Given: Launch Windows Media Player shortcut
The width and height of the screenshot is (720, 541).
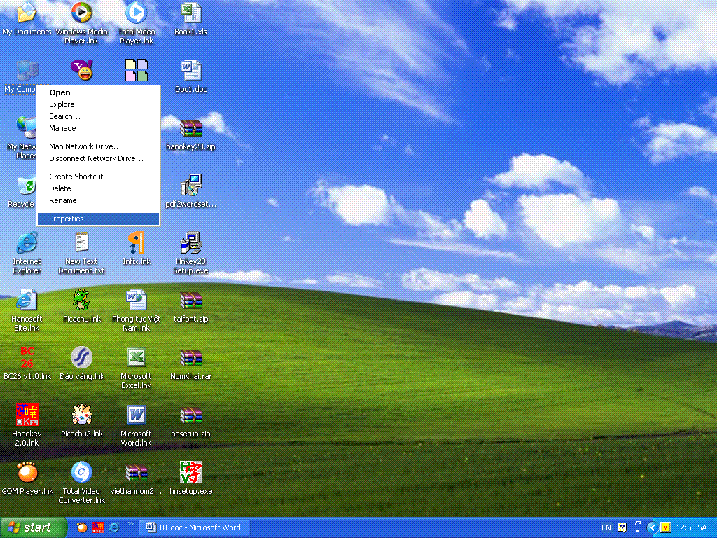Looking at the screenshot, I should [81, 13].
